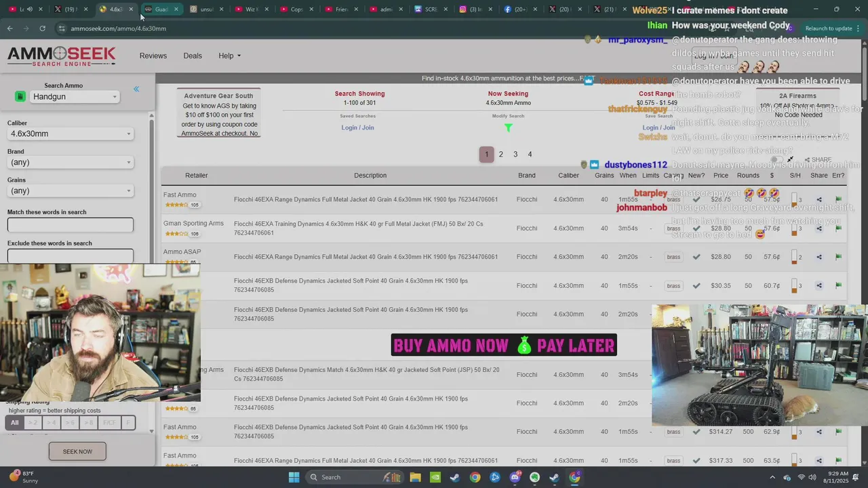The height and width of the screenshot is (488, 868).
Task: Select the F/CF shipping rating filter
Action: [x=109, y=423]
